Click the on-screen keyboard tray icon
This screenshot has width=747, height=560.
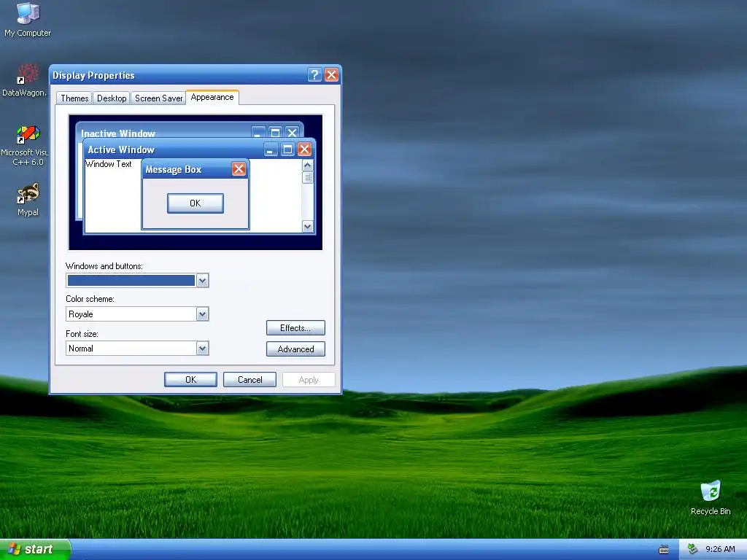pos(664,550)
